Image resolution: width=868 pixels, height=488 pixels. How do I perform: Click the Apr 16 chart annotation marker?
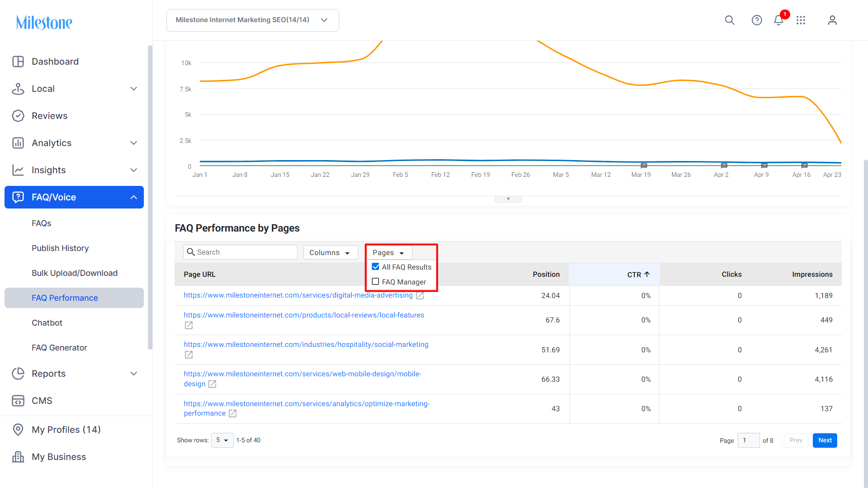804,166
